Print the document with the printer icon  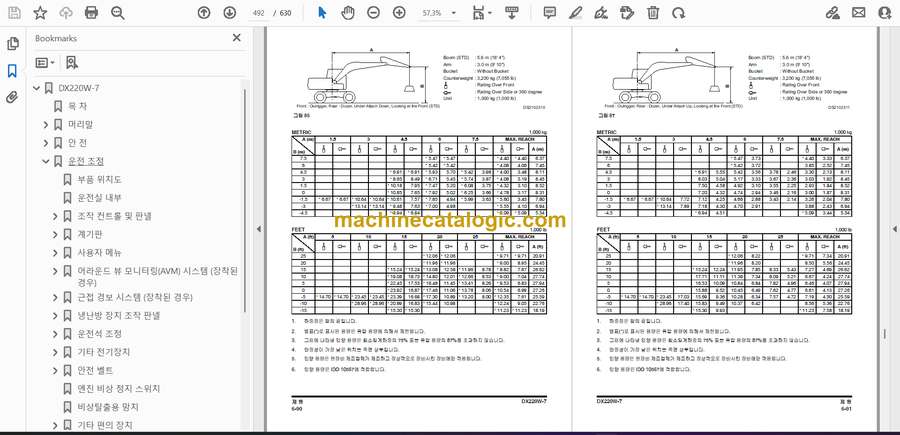[x=91, y=13]
